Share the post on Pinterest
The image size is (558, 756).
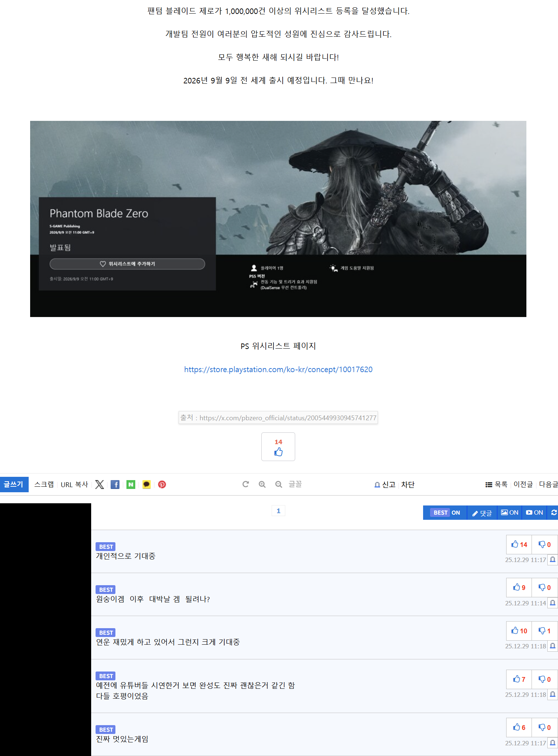point(162,485)
